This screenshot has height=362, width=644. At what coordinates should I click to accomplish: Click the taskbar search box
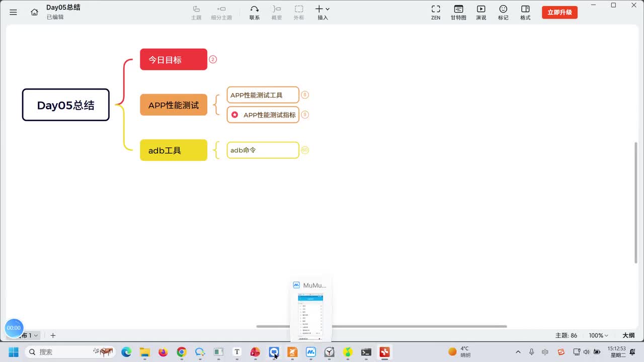pyautogui.click(x=70, y=352)
